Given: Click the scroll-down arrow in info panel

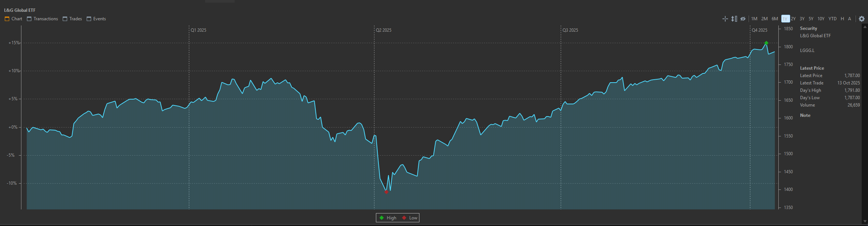Looking at the screenshot, I should click(865, 221).
